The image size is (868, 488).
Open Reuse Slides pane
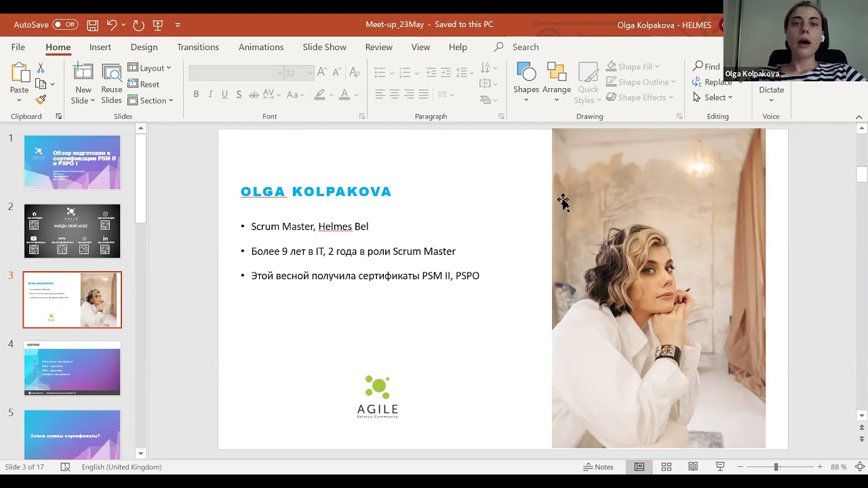coord(112,73)
